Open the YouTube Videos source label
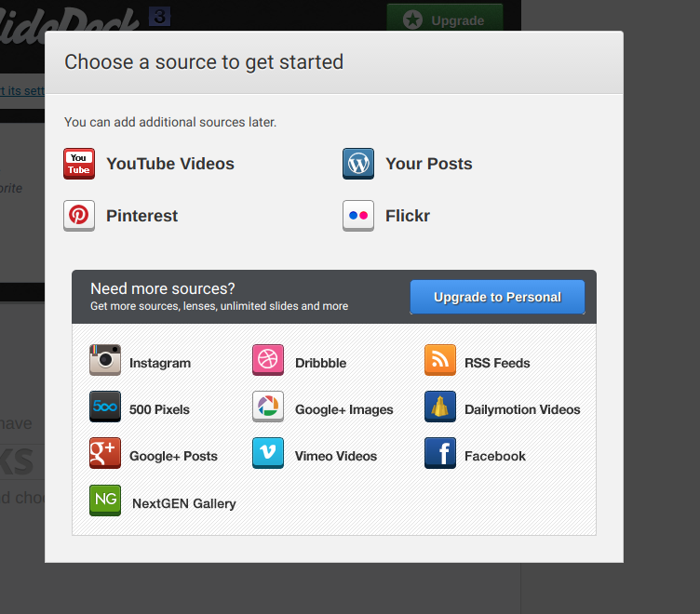Viewport: 700px width, 614px height. pyautogui.click(x=170, y=164)
